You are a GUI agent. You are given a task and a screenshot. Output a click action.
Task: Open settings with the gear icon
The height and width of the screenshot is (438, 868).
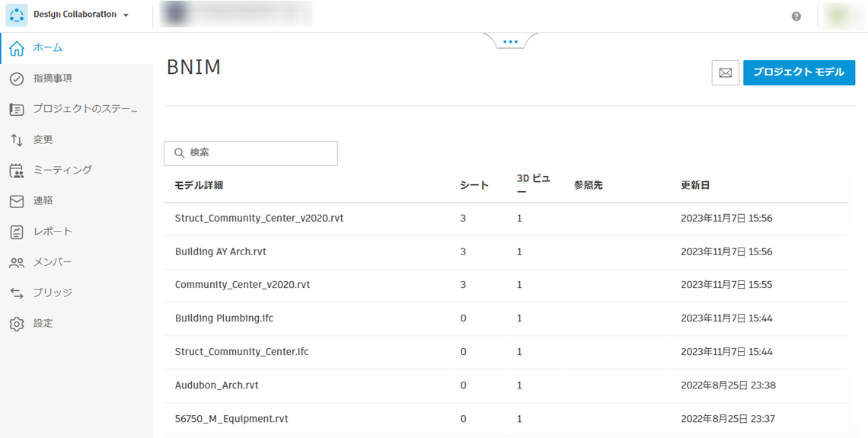[x=17, y=324]
